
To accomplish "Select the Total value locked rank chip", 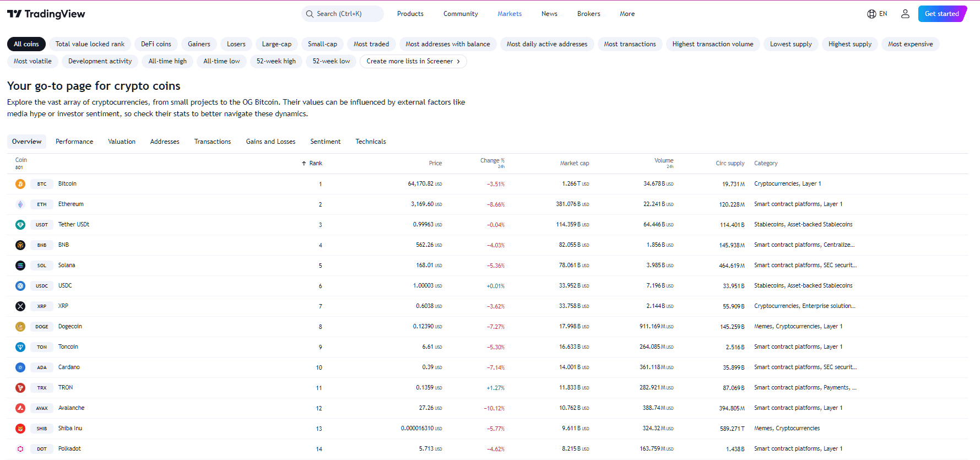I will 90,44.
